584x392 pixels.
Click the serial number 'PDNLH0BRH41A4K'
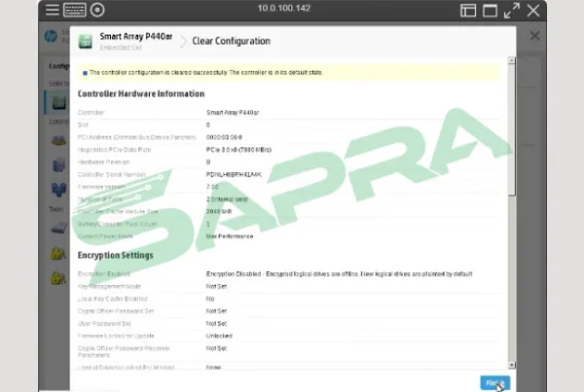[x=234, y=174]
